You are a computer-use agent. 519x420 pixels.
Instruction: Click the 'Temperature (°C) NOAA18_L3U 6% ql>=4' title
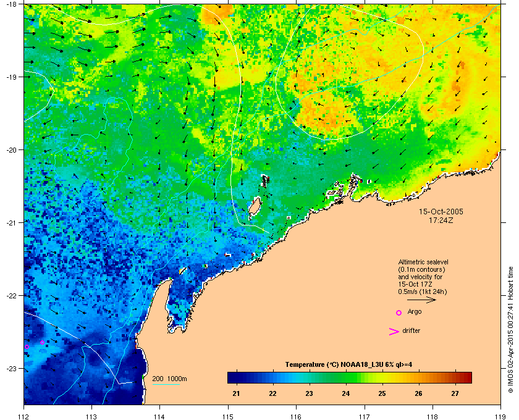click(348, 365)
